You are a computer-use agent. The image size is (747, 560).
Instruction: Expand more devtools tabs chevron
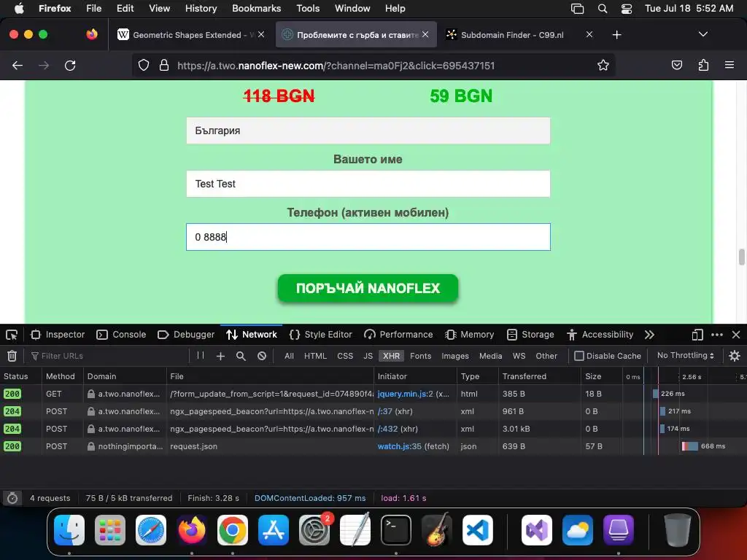coord(649,335)
